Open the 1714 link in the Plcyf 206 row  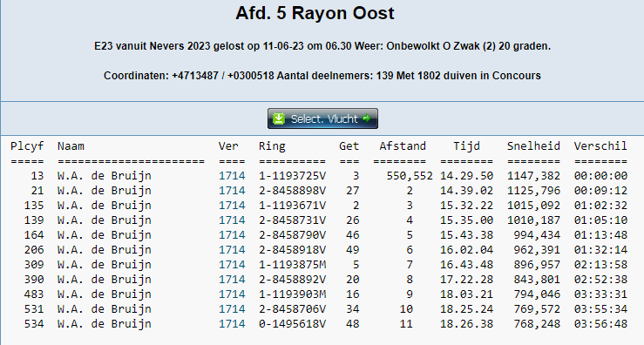(x=232, y=250)
